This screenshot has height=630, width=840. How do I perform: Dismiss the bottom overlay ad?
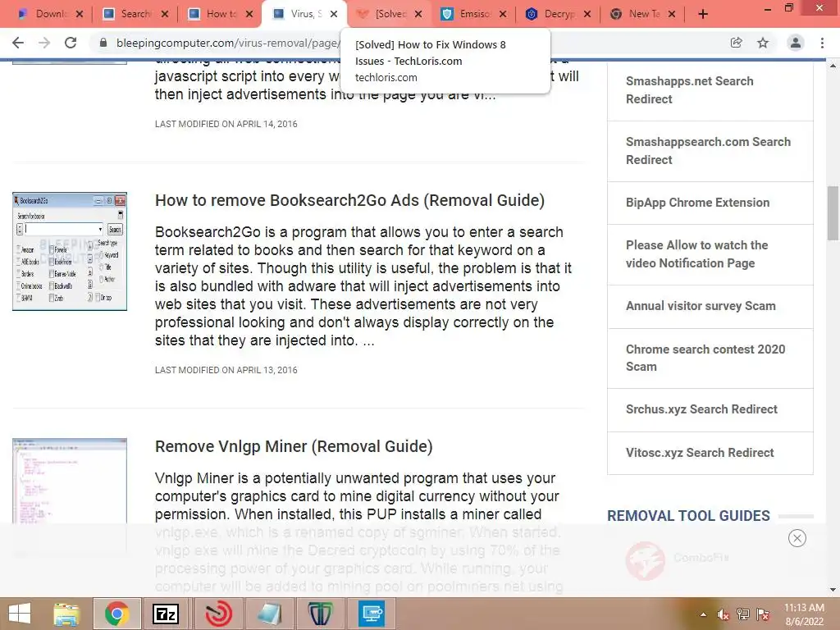tap(797, 538)
